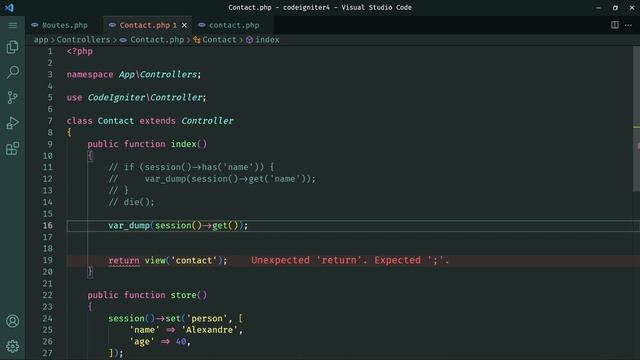Click the app breadcrumb segment
The image size is (640, 360).
41,40
